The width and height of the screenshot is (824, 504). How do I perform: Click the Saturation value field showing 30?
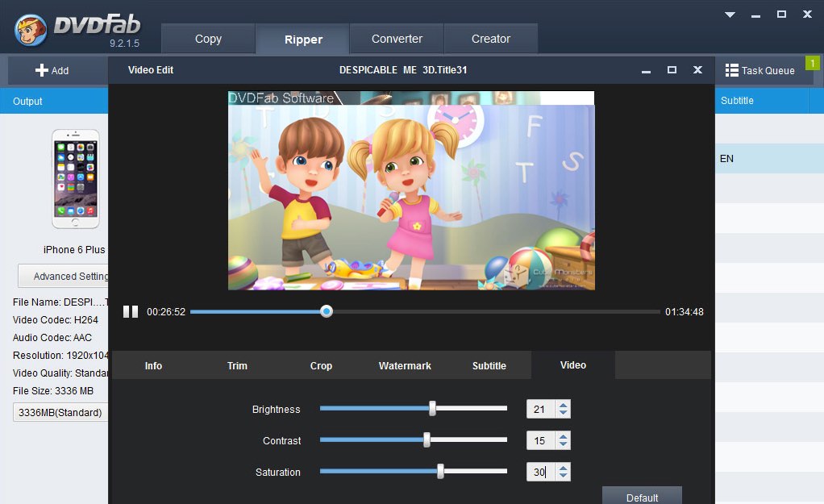coord(541,472)
